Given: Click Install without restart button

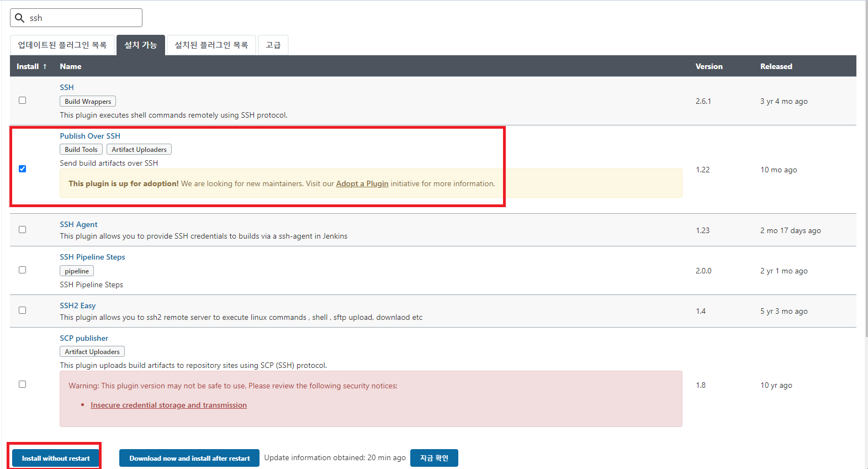Looking at the screenshot, I should tap(56, 458).
